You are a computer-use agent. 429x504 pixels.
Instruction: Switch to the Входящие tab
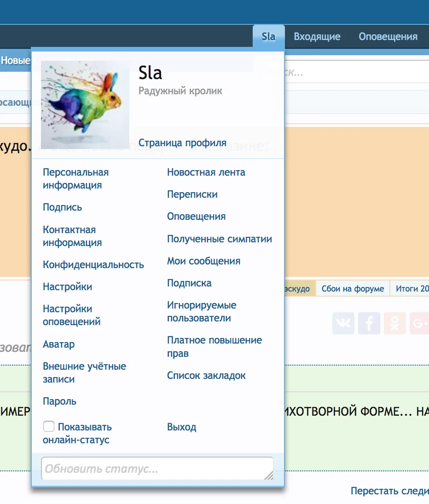(317, 36)
